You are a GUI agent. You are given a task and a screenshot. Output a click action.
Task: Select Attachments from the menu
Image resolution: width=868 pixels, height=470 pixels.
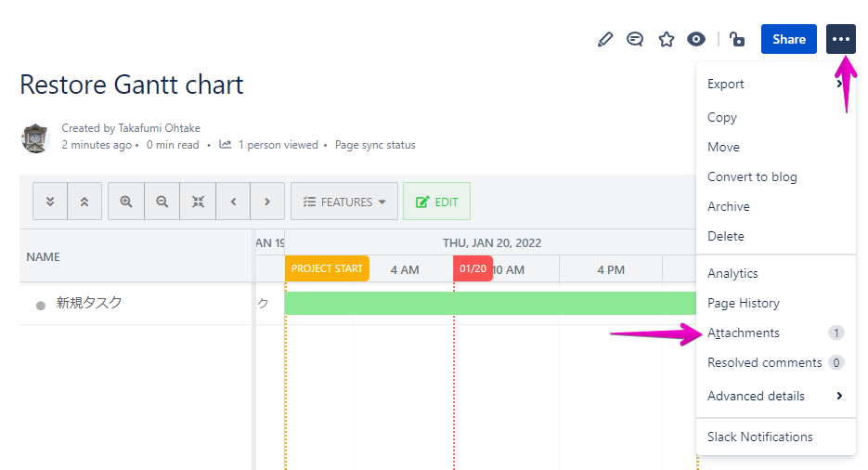click(744, 333)
